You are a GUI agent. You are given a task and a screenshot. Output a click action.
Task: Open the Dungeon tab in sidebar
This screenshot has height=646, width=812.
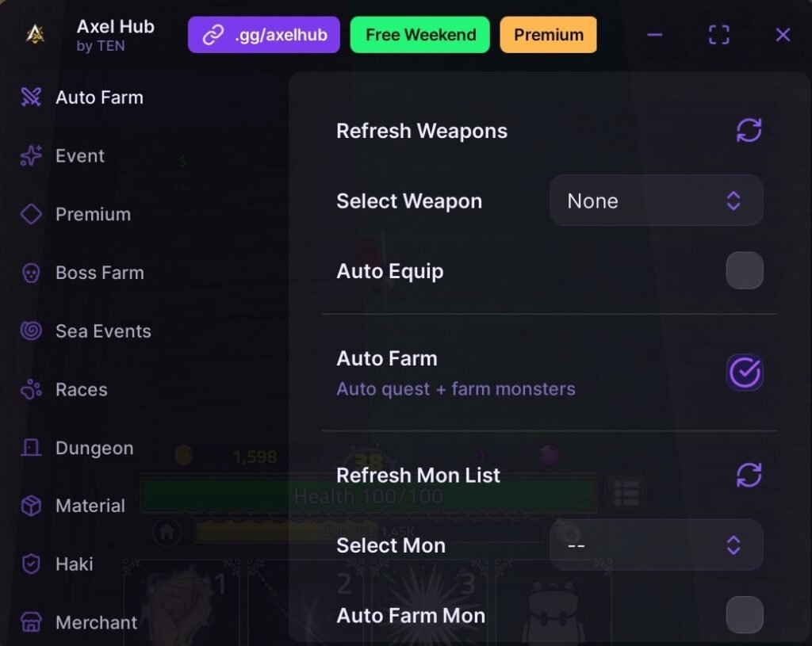[x=94, y=448]
